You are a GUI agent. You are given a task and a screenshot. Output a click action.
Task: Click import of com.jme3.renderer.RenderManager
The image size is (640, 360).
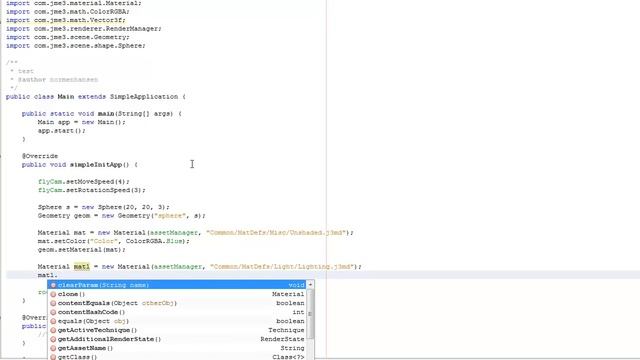(84, 29)
